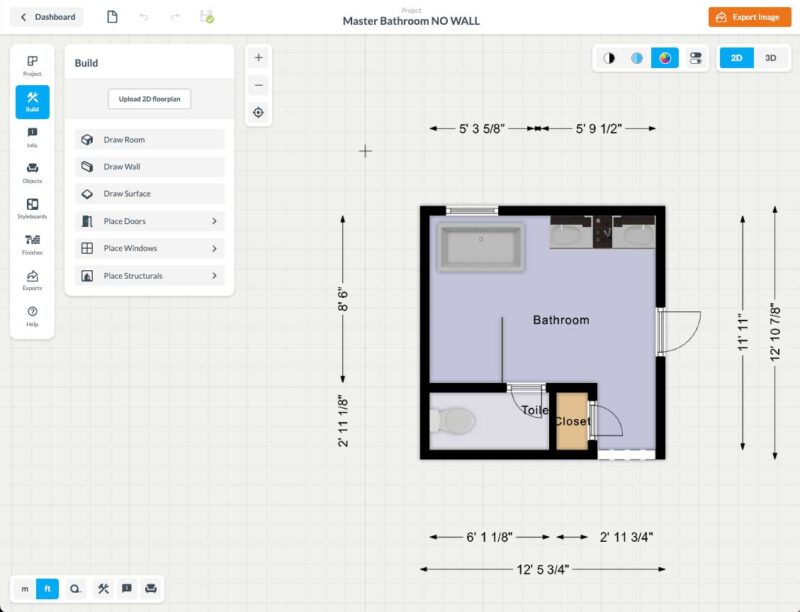Click the new document icon
Viewport: 800px width, 612px height.
112,17
